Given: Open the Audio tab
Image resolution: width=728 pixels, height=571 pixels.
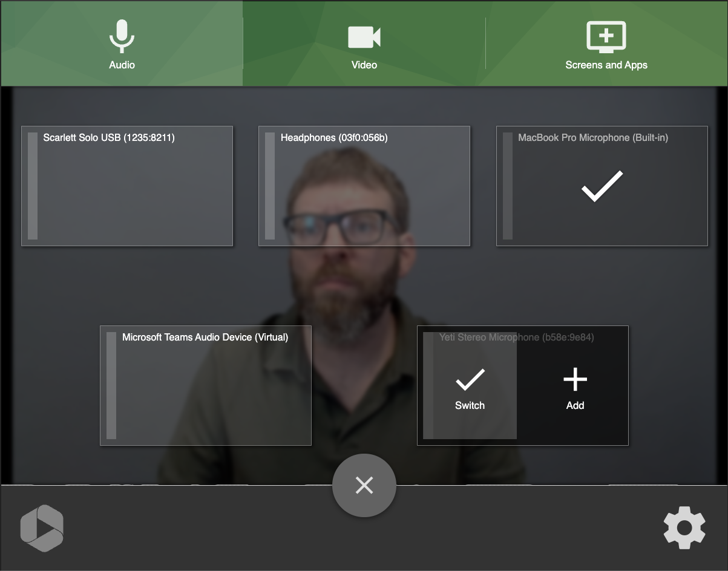Looking at the screenshot, I should [122, 44].
